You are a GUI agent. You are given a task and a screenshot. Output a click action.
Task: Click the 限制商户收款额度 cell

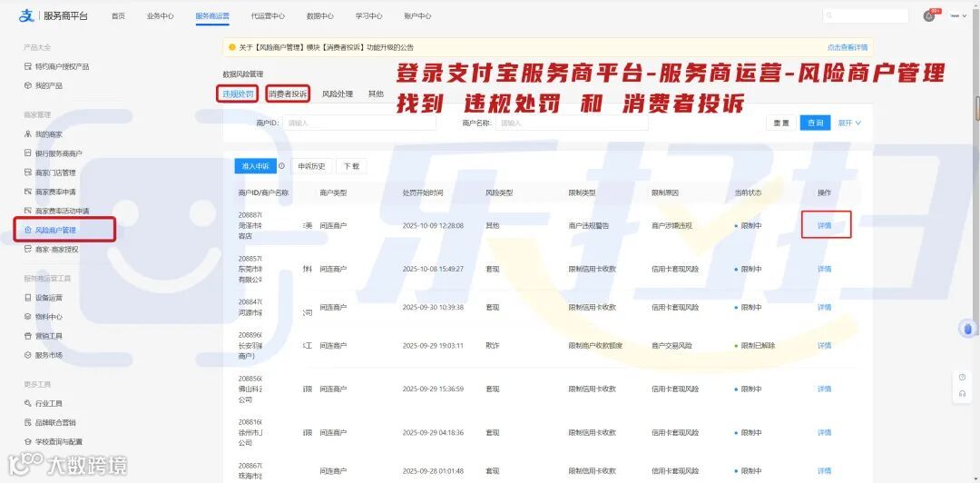click(x=595, y=345)
